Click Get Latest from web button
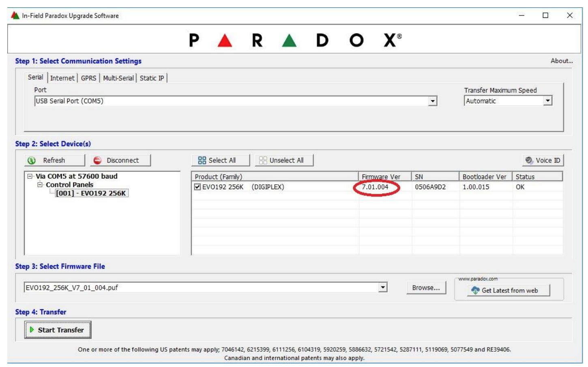The width and height of the screenshot is (588, 367). pos(509,290)
